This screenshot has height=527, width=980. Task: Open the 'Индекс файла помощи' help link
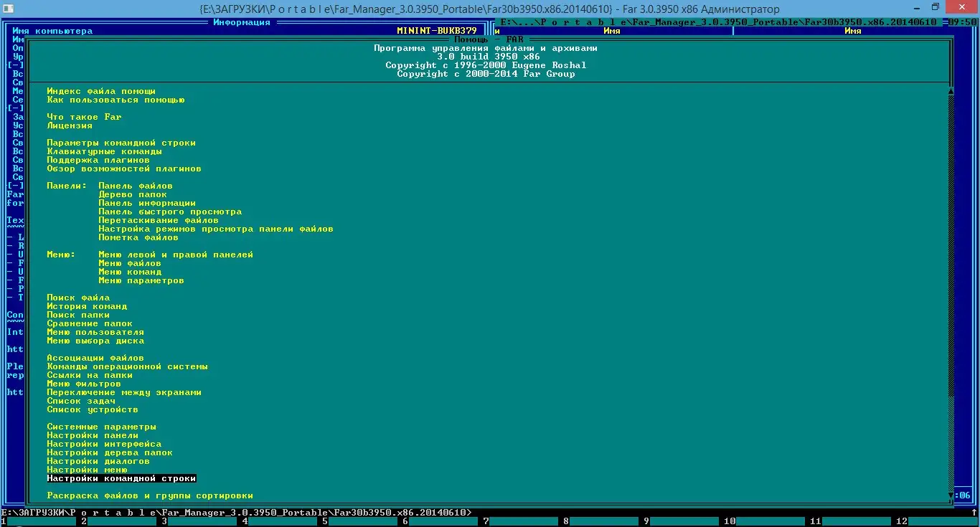(x=101, y=91)
